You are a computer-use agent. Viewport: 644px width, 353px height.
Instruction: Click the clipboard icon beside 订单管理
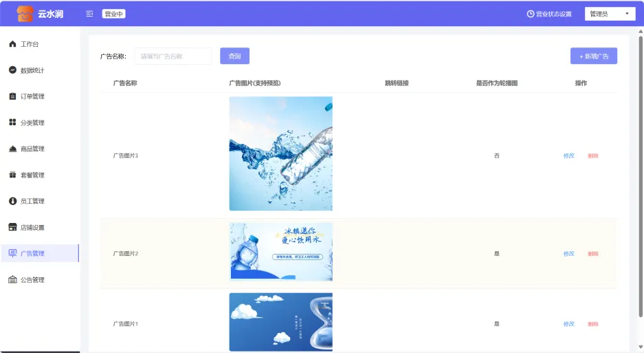click(x=12, y=96)
